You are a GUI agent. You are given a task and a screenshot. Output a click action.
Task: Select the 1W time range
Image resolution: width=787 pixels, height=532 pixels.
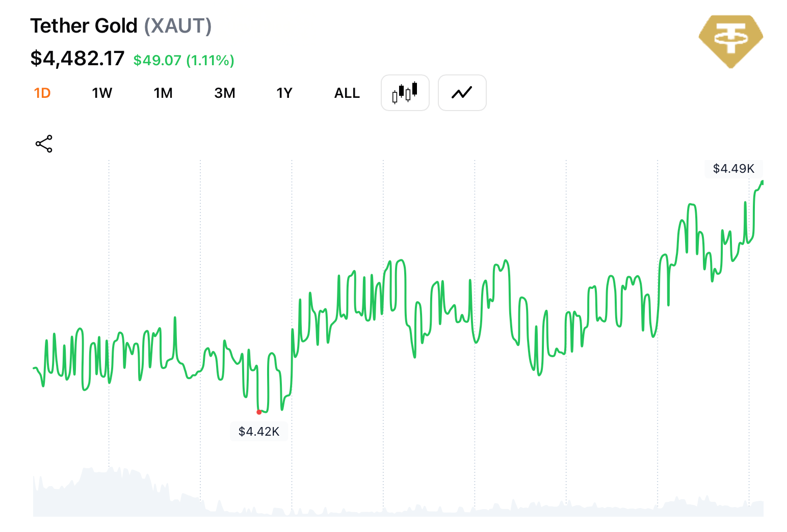click(102, 93)
